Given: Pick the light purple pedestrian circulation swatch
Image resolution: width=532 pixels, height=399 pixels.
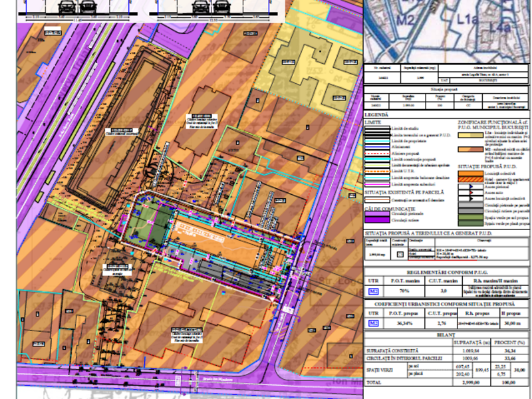Looking at the screenshot, I should 377,214.
